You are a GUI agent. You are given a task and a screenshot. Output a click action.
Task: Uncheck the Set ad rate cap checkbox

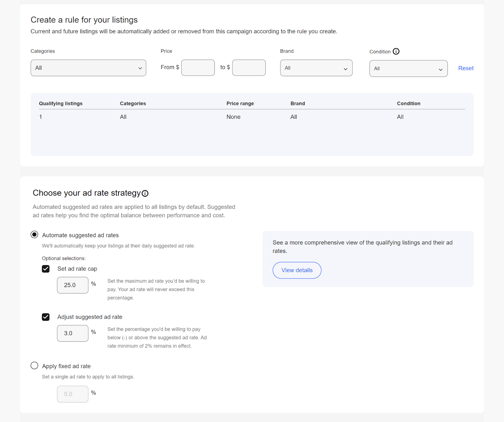coord(46,269)
